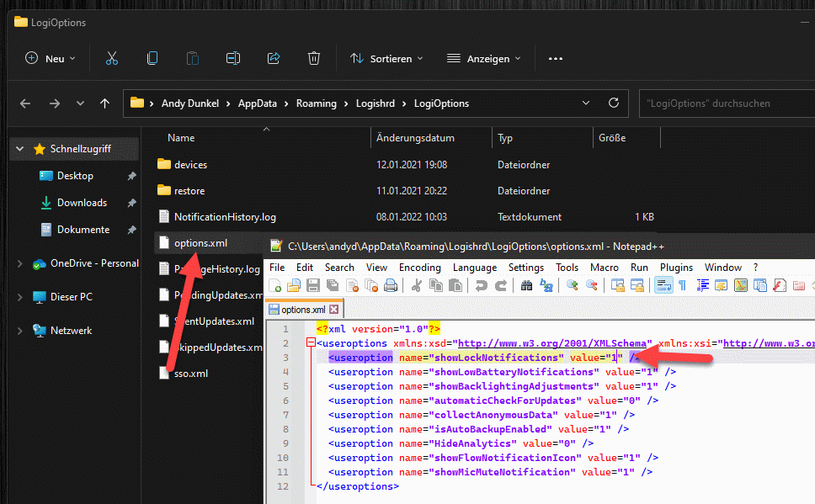Expand address bar history dropdown
The image size is (815, 504).
point(586,103)
